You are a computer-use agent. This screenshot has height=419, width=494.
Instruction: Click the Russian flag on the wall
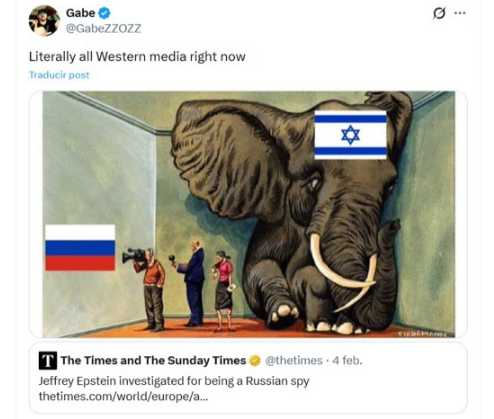coord(80,247)
